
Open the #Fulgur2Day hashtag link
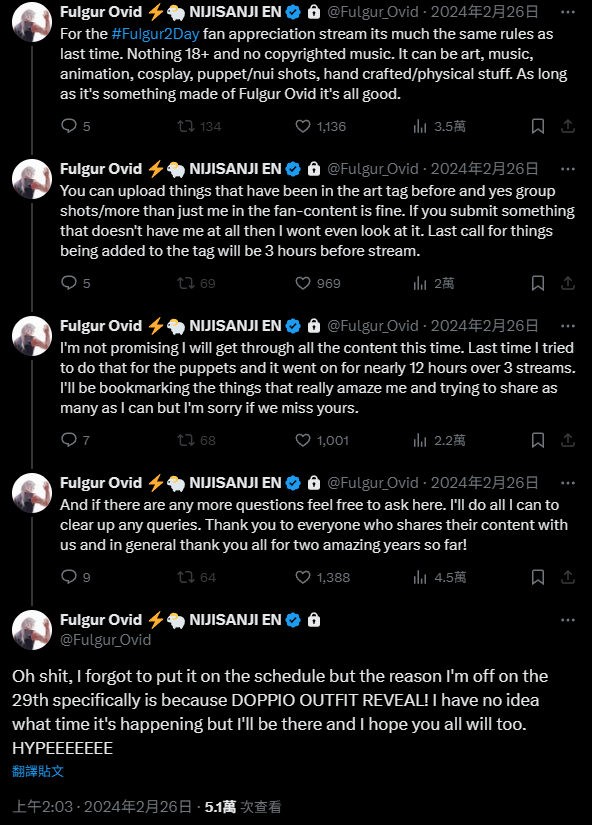pyautogui.click(x=155, y=34)
